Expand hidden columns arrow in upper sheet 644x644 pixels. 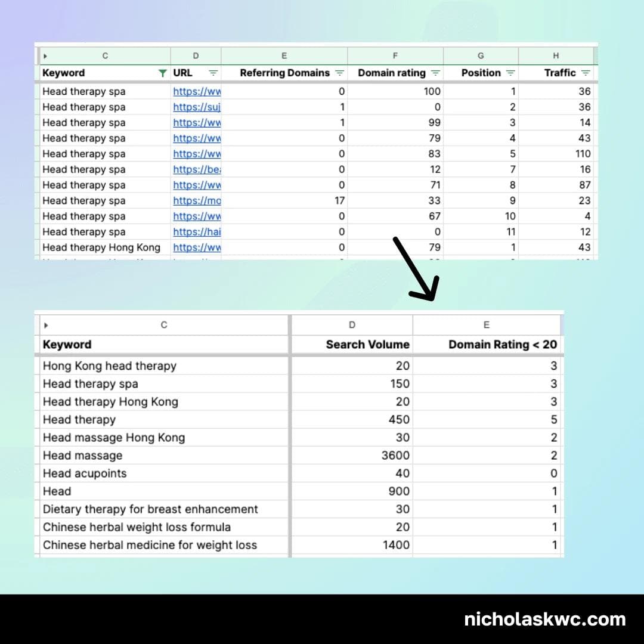click(x=45, y=56)
